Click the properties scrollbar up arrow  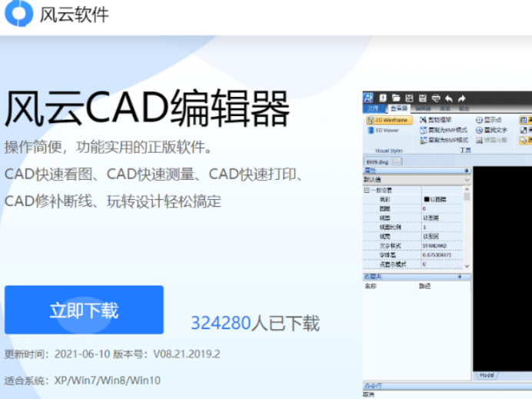(x=467, y=189)
